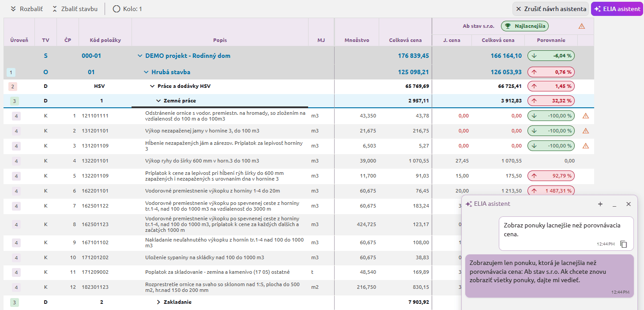Click warning icon on row 131201109
The width and height of the screenshot is (644, 310).
[586, 146]
